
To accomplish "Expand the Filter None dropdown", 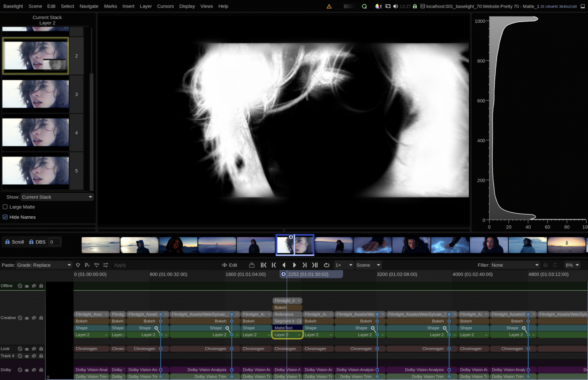I will tap(515, 265).
